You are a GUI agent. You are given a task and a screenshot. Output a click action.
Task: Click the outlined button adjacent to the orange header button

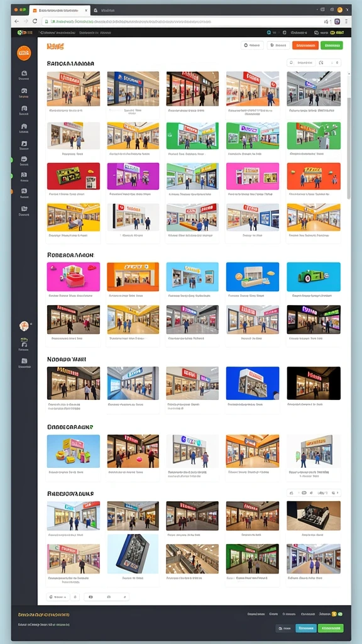[278, 45]
